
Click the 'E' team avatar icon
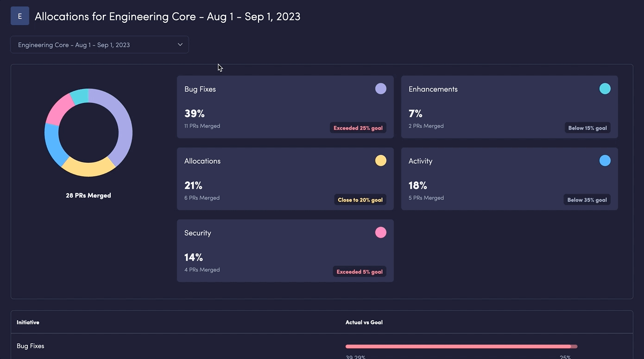tap(20, 16)
